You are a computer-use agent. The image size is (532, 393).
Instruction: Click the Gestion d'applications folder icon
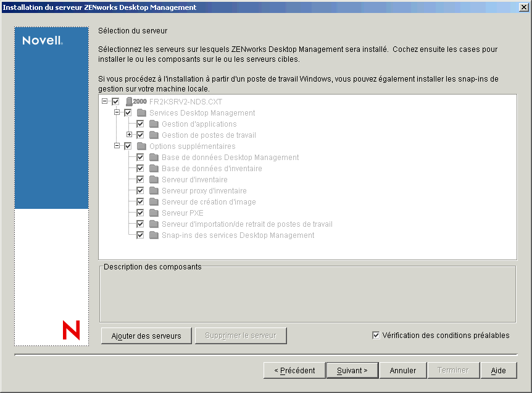pyautogui.click(x=153, y=124)
